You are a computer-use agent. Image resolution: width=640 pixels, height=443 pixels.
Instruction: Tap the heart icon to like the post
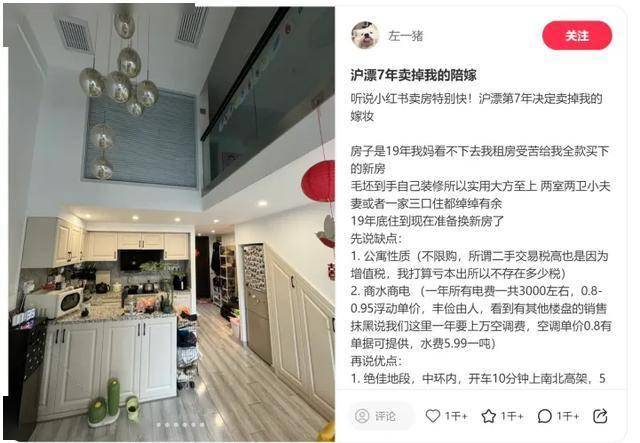pyautogui.click(x=433, y=416)
